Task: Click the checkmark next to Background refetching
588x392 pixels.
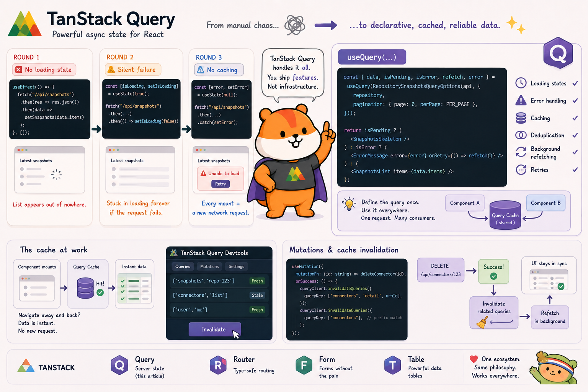Action: click(x=575, y=152)
